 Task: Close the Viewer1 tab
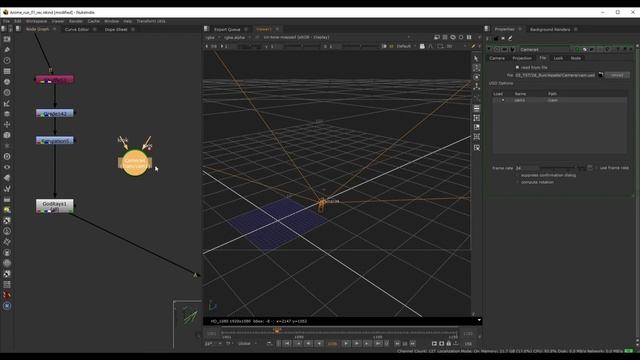pyautogui.click(x=277, y=29)
